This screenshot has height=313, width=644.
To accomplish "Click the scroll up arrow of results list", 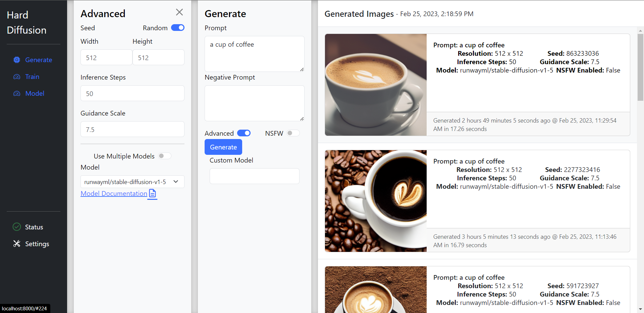I will pos(640,30).
